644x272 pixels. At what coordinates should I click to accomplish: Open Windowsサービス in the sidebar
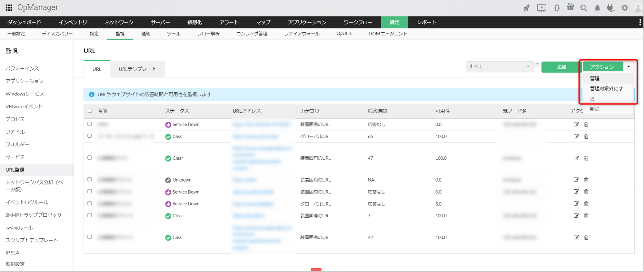pos(25,94)
